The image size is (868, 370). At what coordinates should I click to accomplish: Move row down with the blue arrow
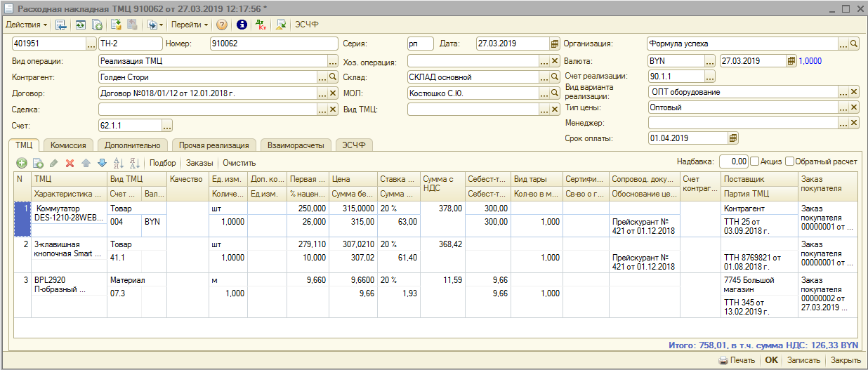click(102, 163)
